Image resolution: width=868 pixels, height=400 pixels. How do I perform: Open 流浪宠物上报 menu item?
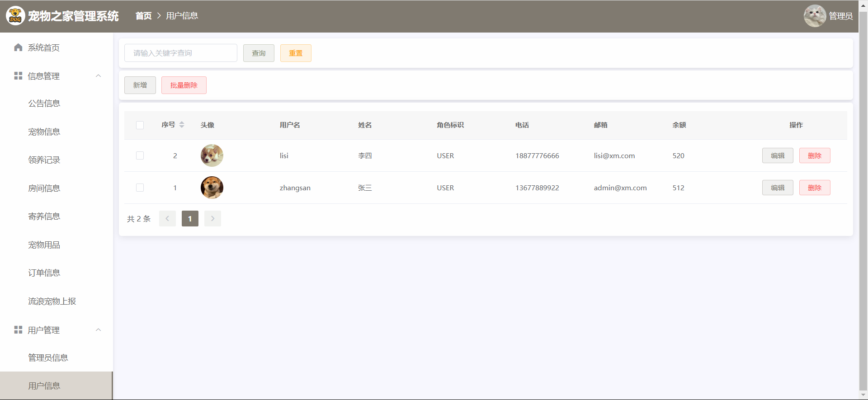57,301
